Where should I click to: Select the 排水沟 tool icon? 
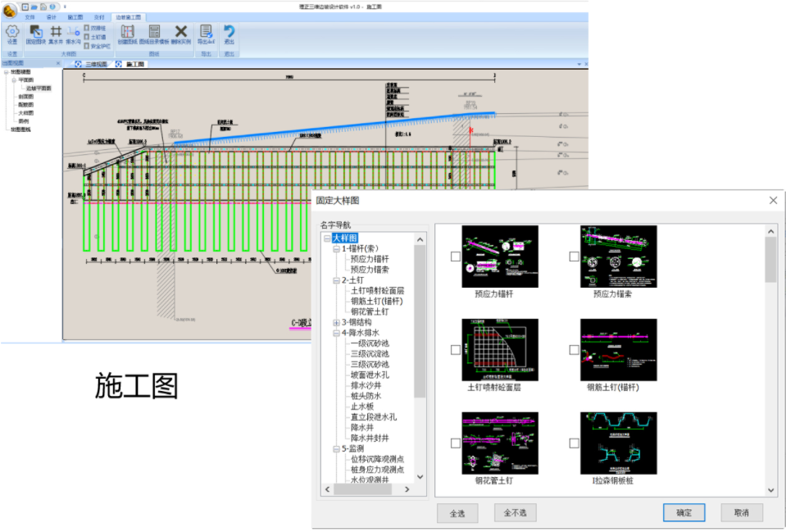73,32
